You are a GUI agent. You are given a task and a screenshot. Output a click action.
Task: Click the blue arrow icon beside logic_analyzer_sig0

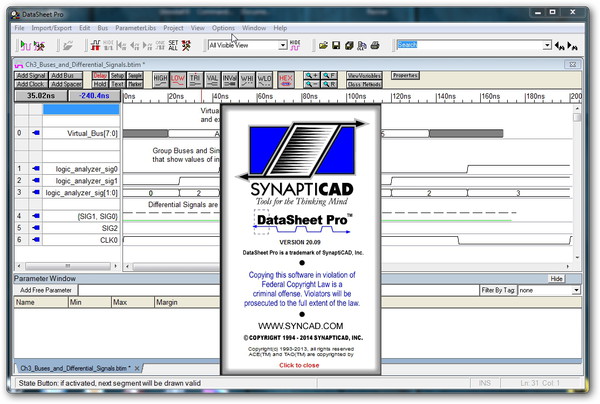pos(36,168)
